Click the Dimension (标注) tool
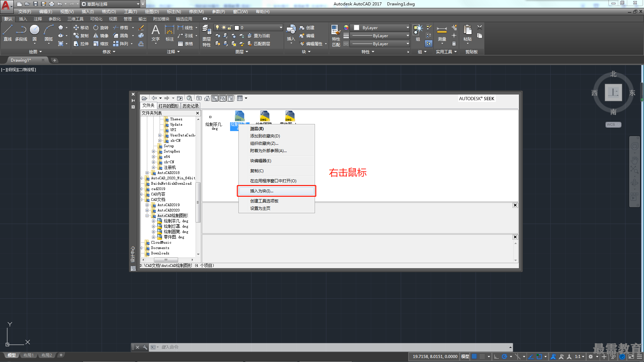Viewport: 644px width, 362px height. pos(170,33)
